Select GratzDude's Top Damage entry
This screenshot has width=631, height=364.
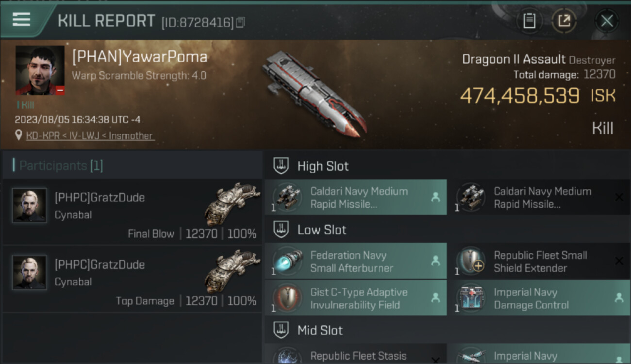click(x=132, y=279)
